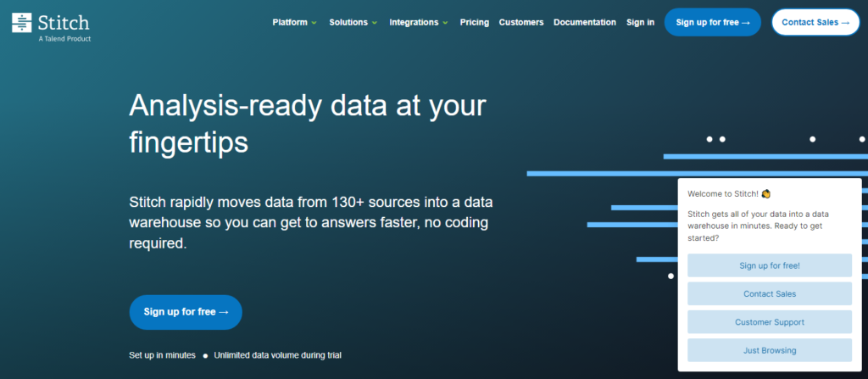Click the Stitch wordmark text
868x379 pixels.
pos(64,22)
